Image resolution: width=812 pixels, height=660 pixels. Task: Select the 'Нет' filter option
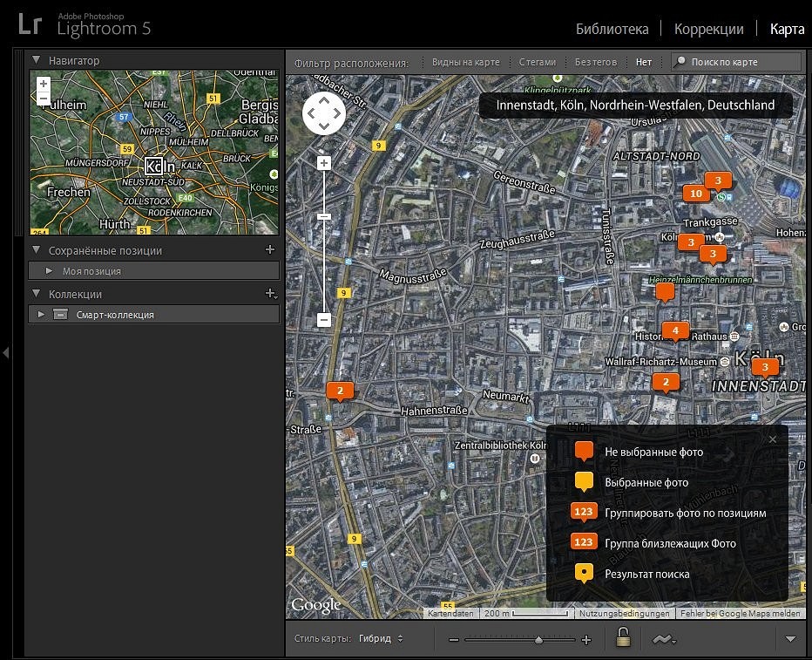click(643, 62)
